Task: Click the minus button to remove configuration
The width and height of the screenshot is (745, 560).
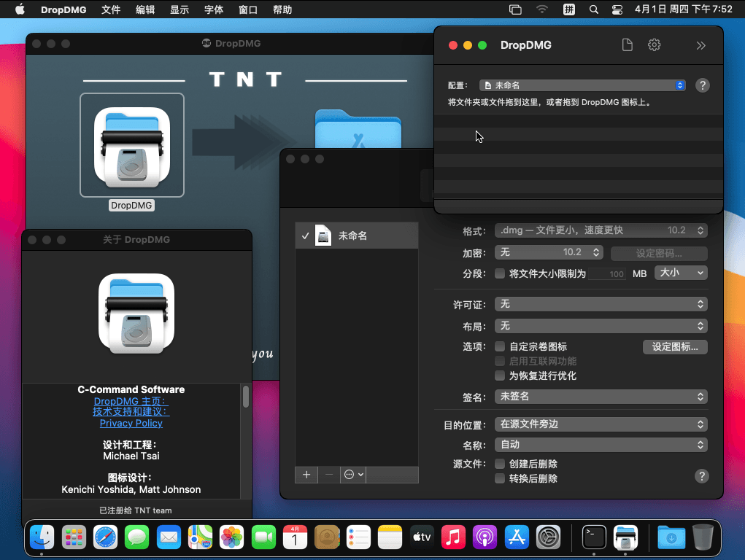Action: point(329,475)
